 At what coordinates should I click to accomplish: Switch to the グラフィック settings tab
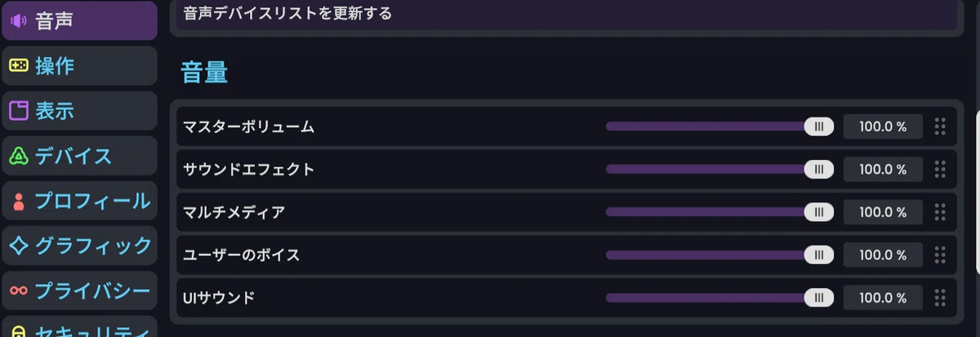(79, 245)
